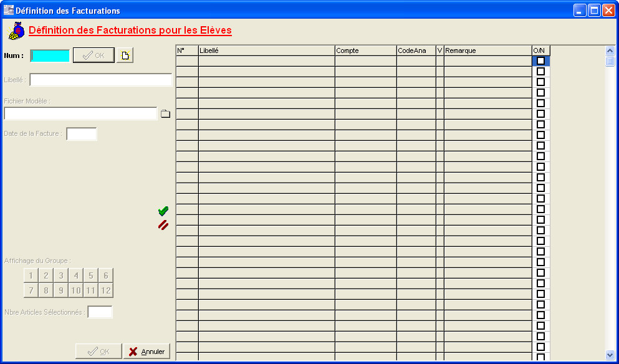This screenshot has height=364, width=619.
Task: Select group button 8
Action: click(46, 290)
